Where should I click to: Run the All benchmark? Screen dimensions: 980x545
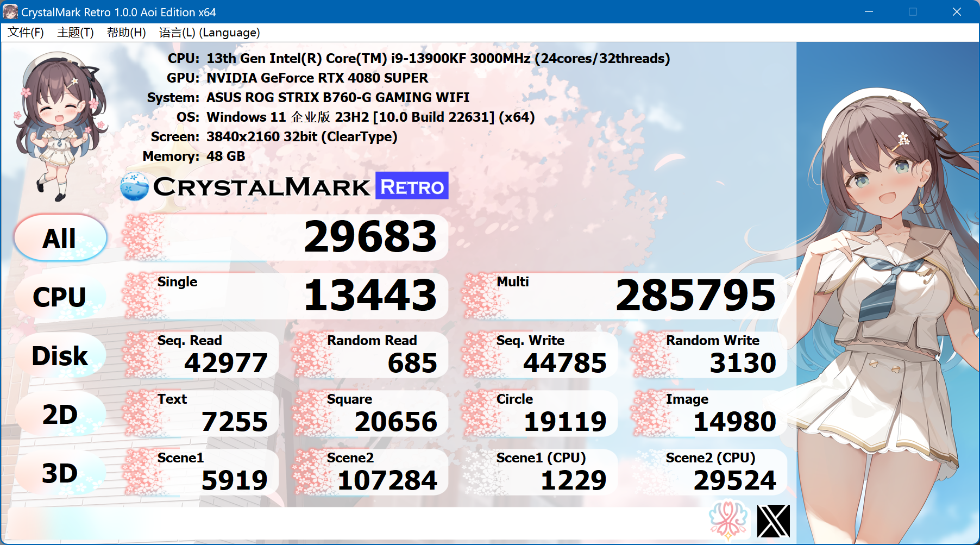pyautogui.click(x=60, y=237)
